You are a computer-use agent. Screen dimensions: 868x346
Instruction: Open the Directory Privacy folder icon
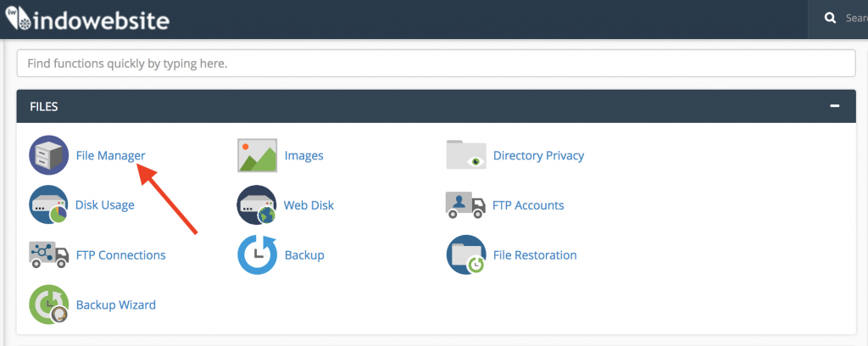click(x=466, y=155)
